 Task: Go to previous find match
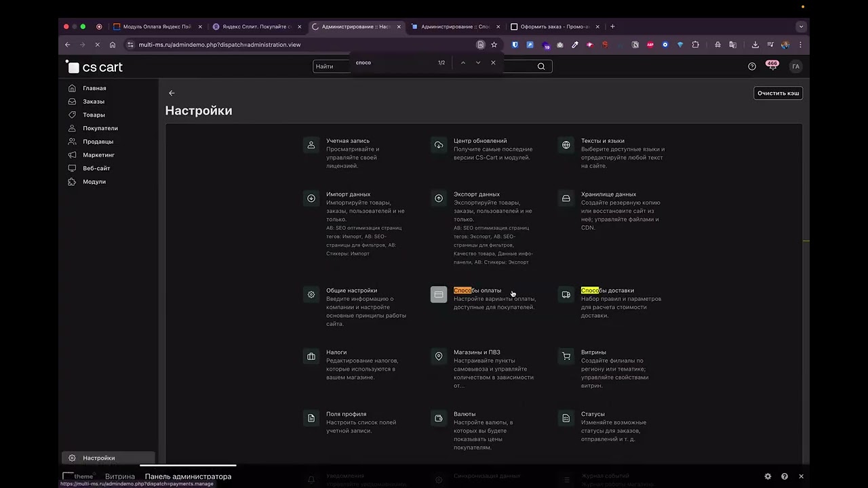[463, 62]
